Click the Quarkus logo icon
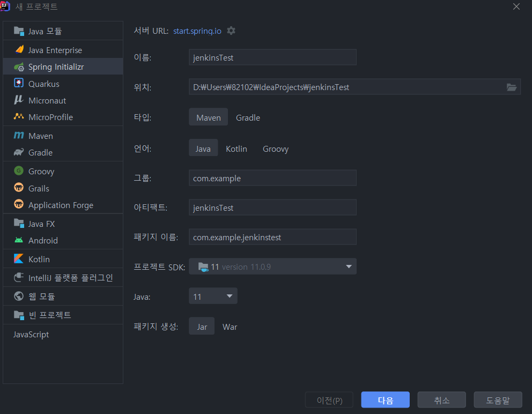 pos(19,83)
